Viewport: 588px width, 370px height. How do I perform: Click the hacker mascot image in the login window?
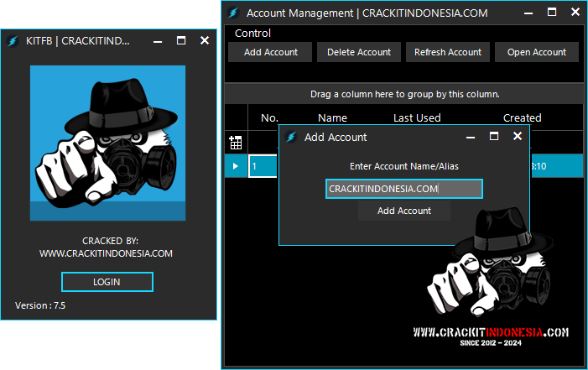pyautogui.click(x=107, y=143)
